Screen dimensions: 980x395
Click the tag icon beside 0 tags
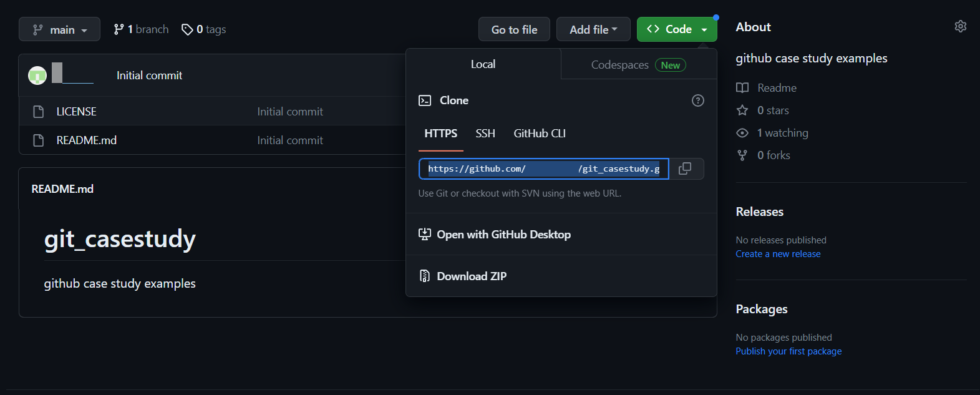(187, 29)
